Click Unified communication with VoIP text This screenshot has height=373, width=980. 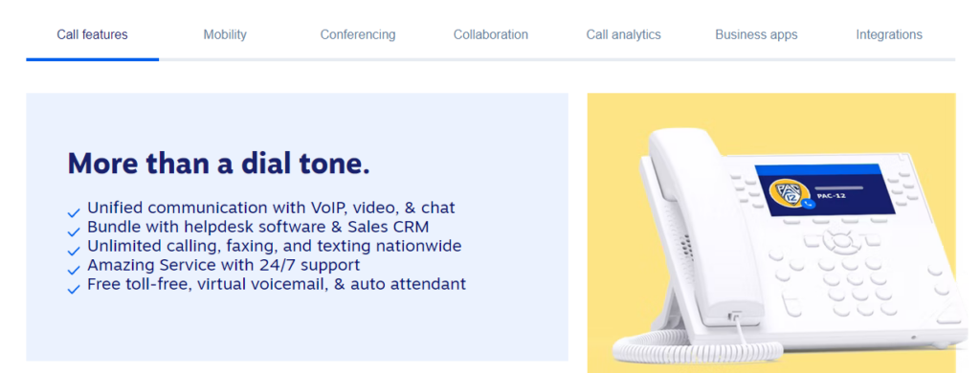click(271, 208)
